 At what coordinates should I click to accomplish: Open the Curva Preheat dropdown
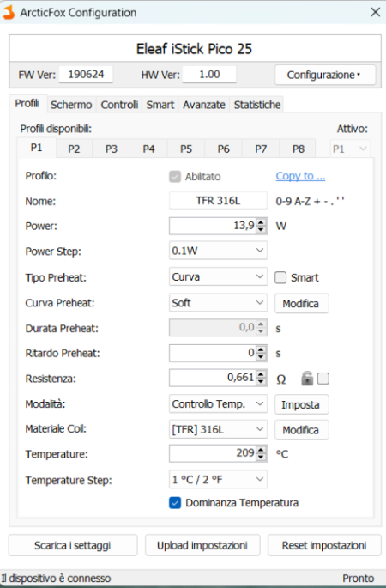coord(218,303)
